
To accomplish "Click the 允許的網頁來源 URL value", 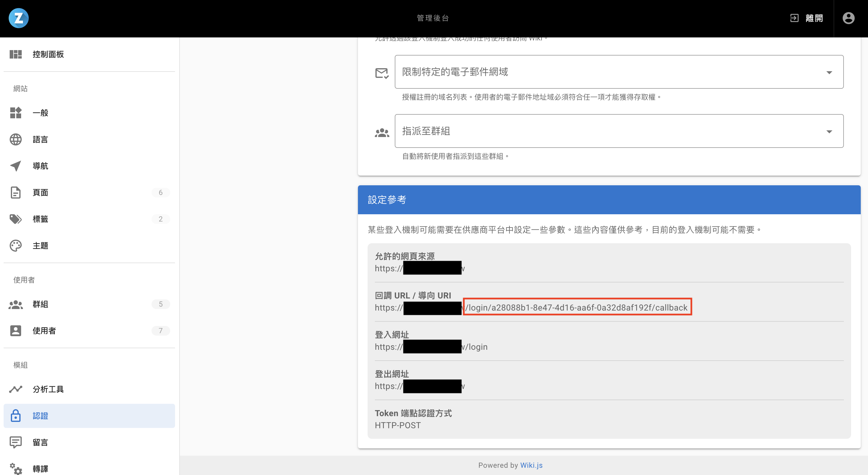I will (420, 269).
